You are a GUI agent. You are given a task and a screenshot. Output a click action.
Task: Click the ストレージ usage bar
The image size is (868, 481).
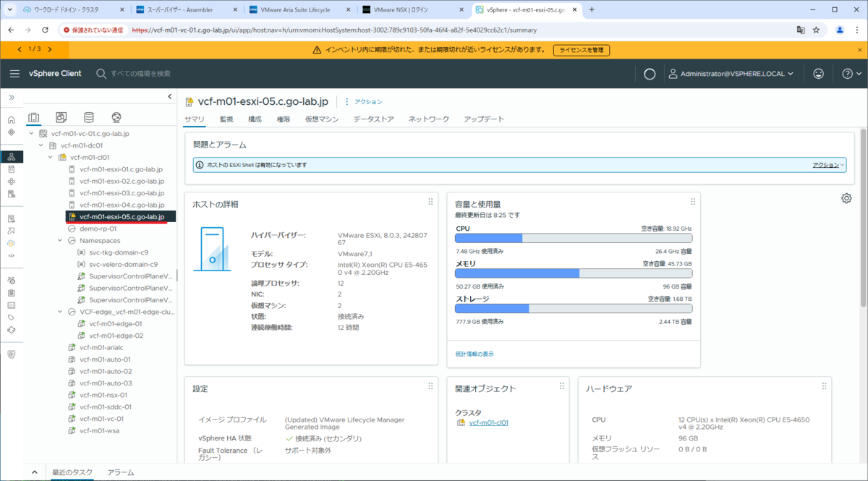point(574,308)
